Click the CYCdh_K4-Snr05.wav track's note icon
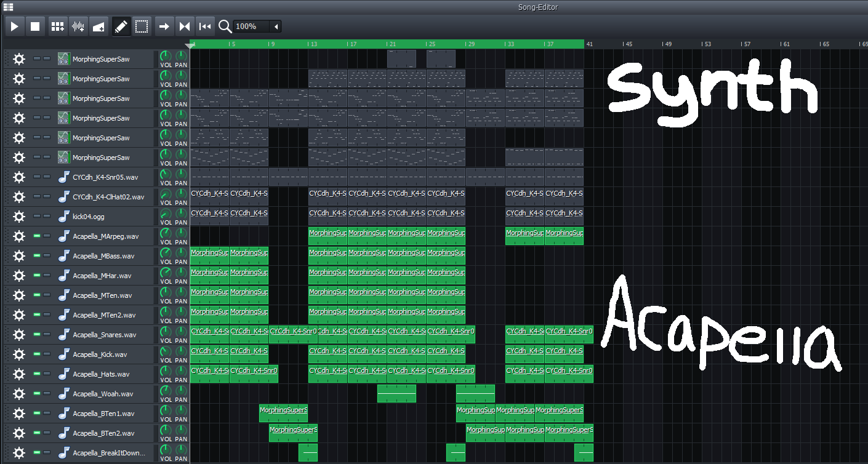 pos(63,177)
